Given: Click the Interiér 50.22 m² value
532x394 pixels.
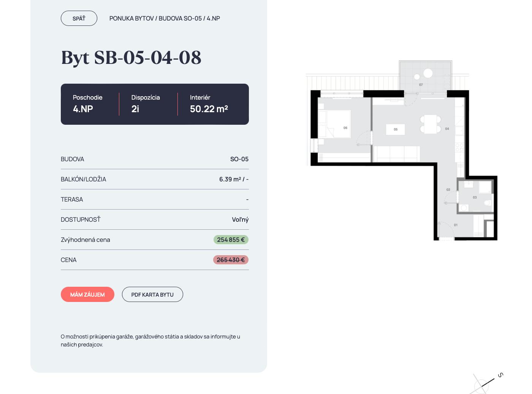Looking at the screenshot, I should coord(209,109).
